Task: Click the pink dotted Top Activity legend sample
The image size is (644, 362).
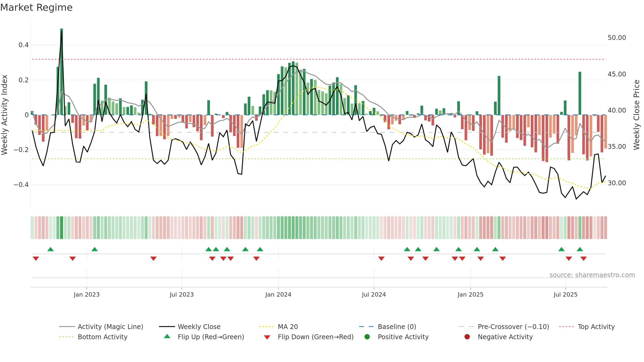Action: point(566,327)
